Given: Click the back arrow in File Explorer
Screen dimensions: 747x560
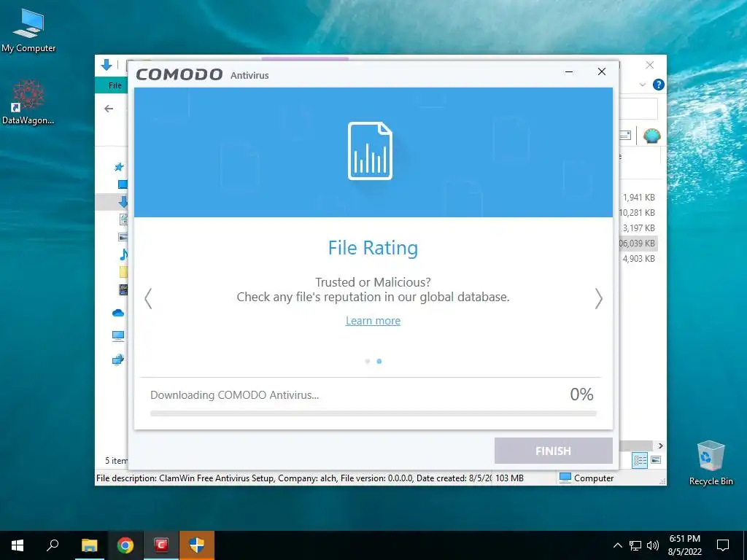Looking at the screenshot, I should tap(109, 109).
